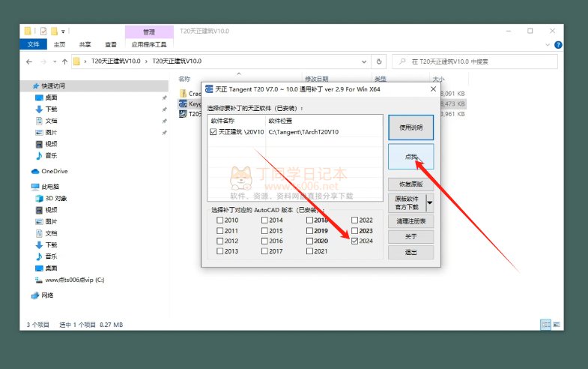Close the 天正 Tangent patch dialog
The image size is (588, 369).
(433, 89)
